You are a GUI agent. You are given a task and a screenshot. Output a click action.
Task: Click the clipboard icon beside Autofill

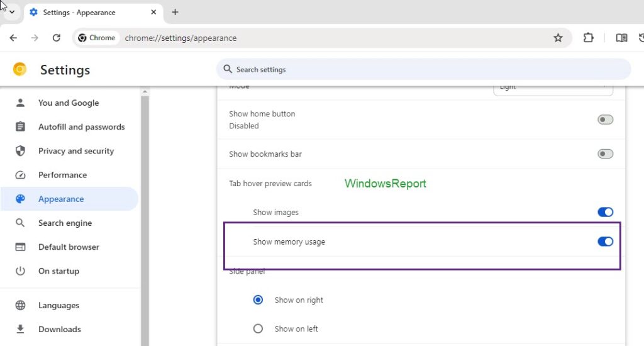pyautogui.click(x=20, y=126)
